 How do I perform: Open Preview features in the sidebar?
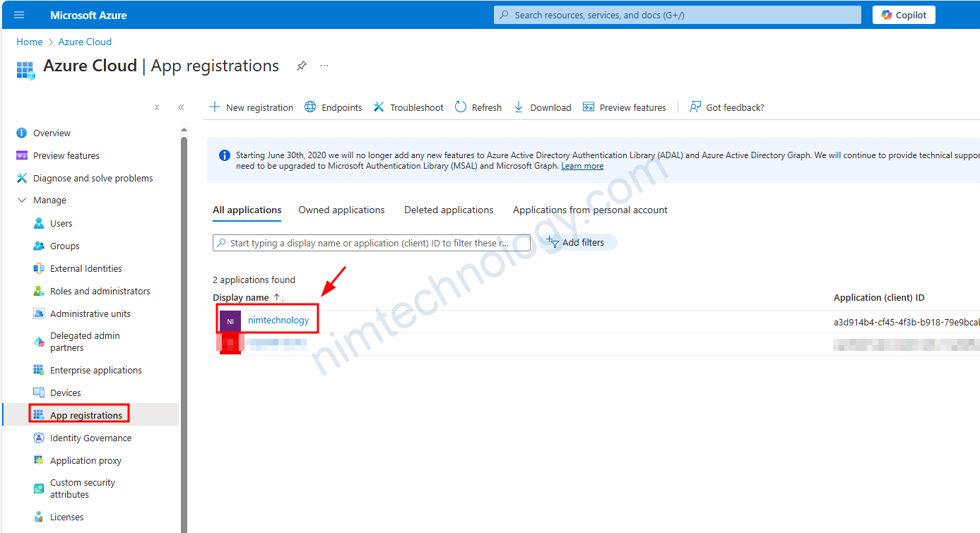(x=66, y=155)
